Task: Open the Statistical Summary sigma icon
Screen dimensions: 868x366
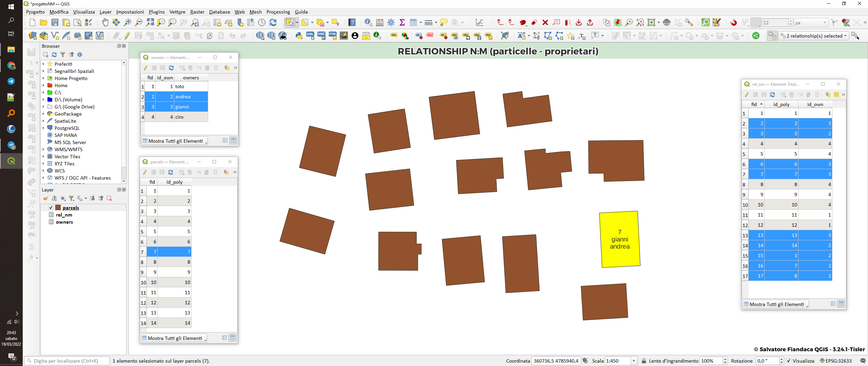Action: 402,22
